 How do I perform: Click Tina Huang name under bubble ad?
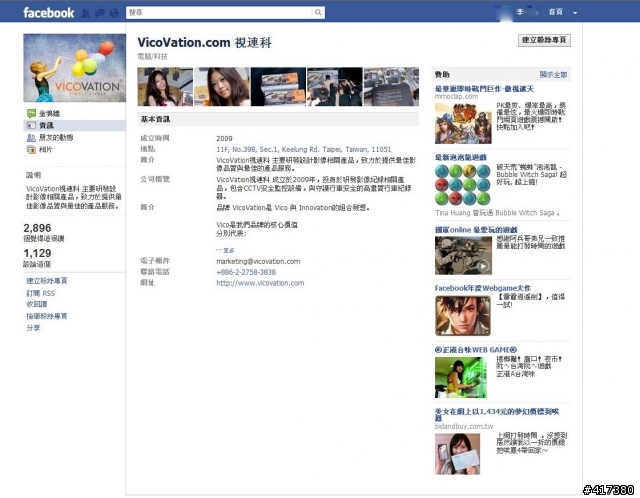tap(453, 213)
